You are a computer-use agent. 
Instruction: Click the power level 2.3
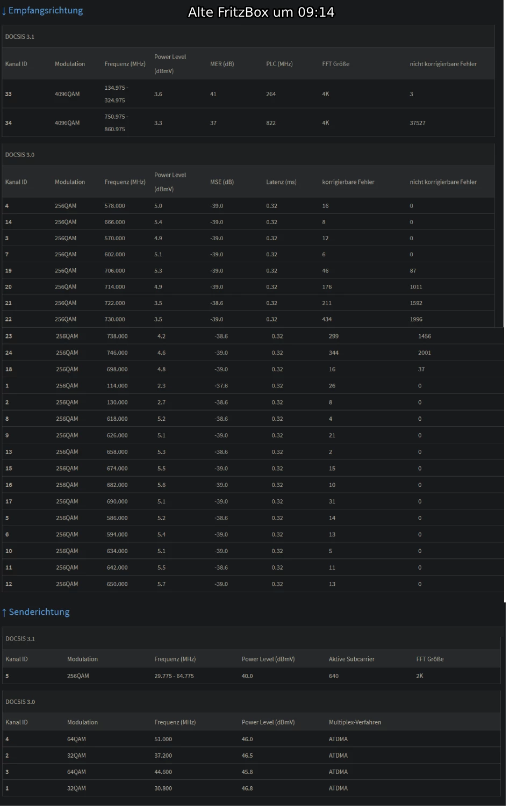161,386
